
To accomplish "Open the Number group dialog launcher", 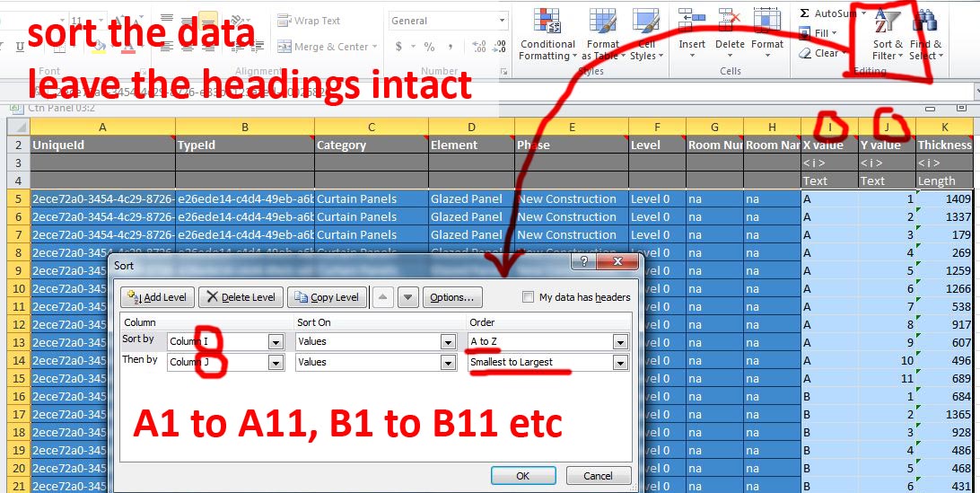I will pos(503,72).
